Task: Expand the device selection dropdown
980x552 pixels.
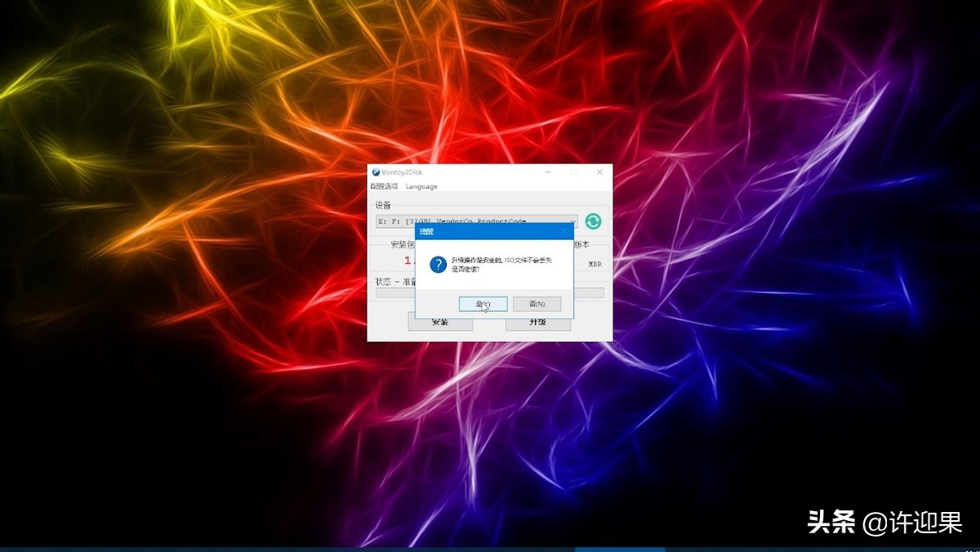Action: tap(572, 221)
